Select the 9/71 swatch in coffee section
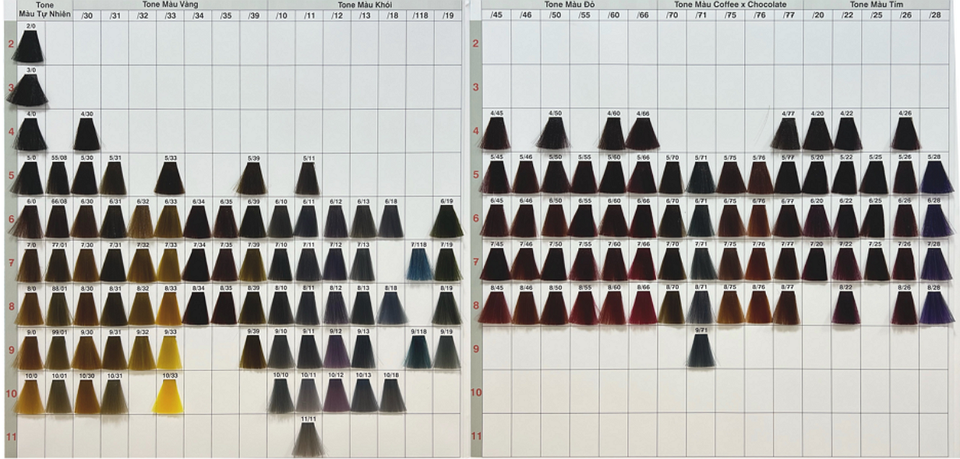The width and height of the screenshot is (960, 459). [x=702, y=351]
